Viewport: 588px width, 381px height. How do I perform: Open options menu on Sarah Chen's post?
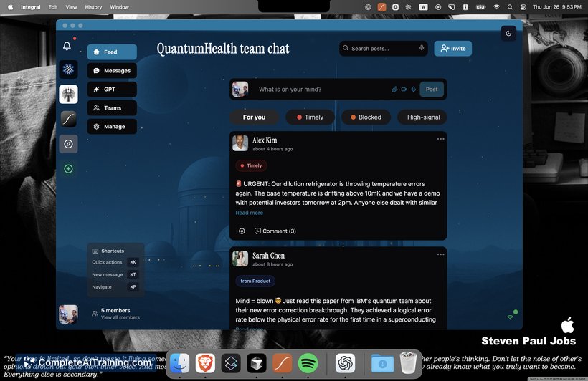(x=440, y=254)
